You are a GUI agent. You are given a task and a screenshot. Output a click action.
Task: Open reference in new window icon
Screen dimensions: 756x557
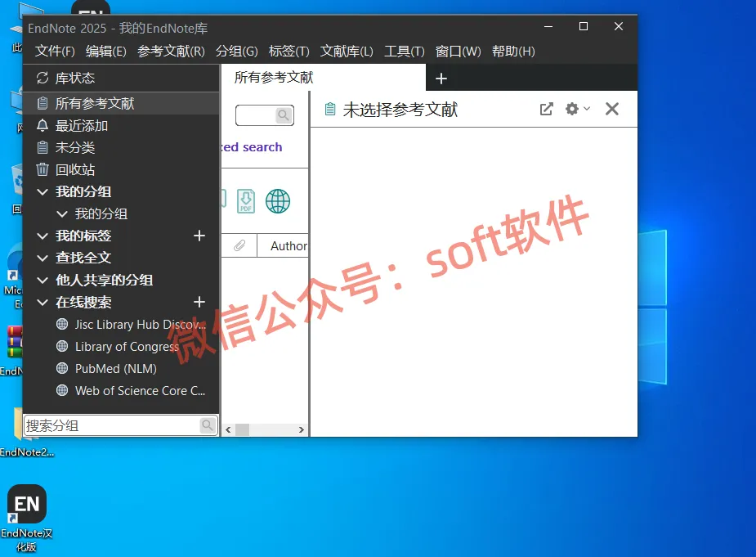pos(546,109)
